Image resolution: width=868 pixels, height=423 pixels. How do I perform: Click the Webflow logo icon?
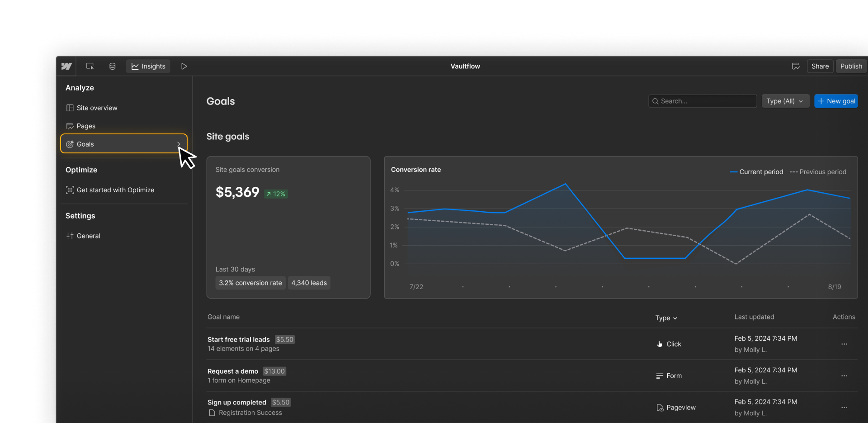click(x=66, y=66)
